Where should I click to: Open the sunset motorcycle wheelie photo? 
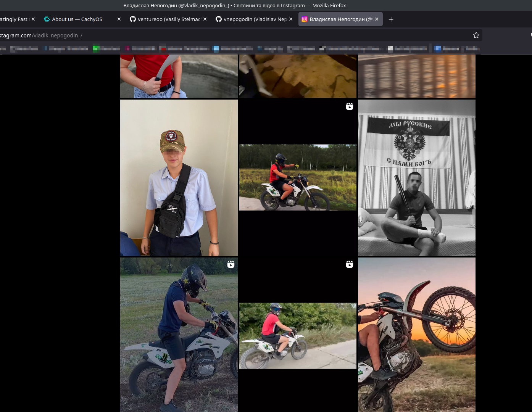(416, 335)
